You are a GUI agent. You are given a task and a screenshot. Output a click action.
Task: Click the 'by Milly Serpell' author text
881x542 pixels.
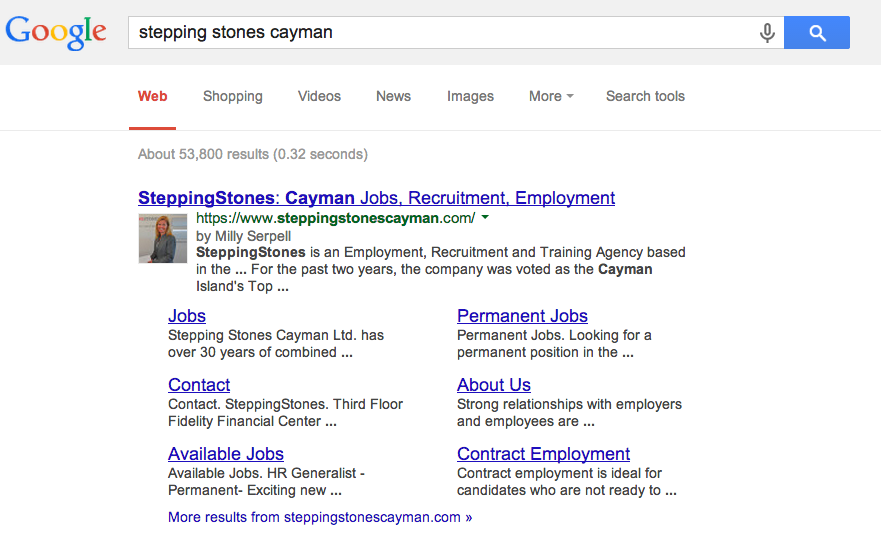[243, 236]
